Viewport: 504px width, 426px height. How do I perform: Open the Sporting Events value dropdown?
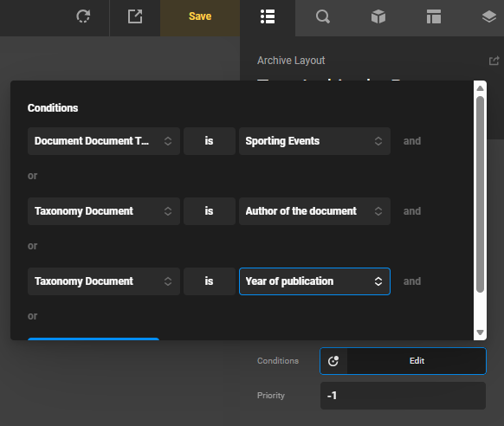314,141
